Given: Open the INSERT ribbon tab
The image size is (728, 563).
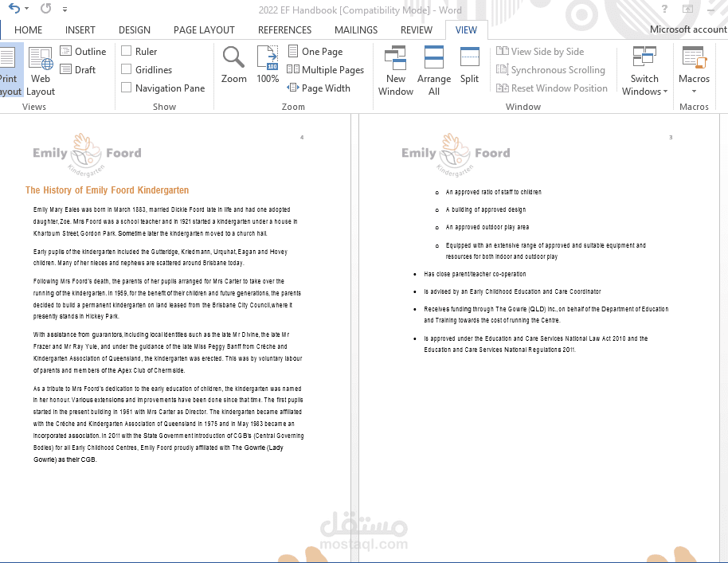Looking at the screenshot, I should (x=80, y=30).
